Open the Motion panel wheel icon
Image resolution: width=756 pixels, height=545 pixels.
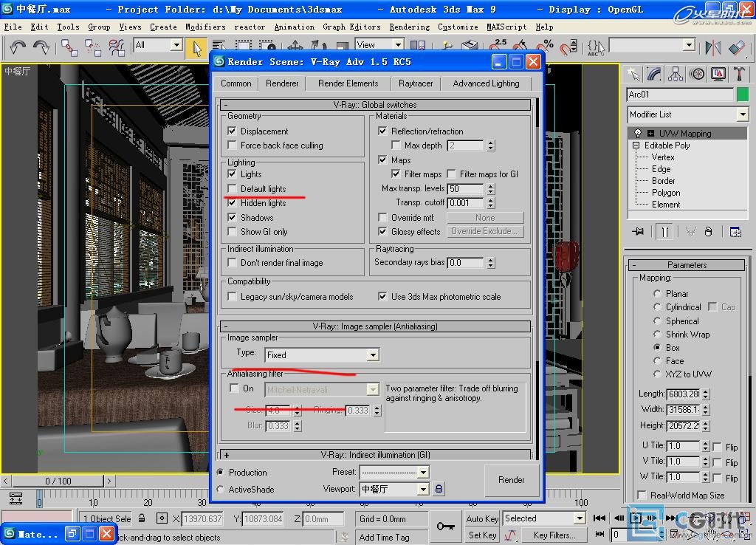pyautogui.click(x=697, y=74)
